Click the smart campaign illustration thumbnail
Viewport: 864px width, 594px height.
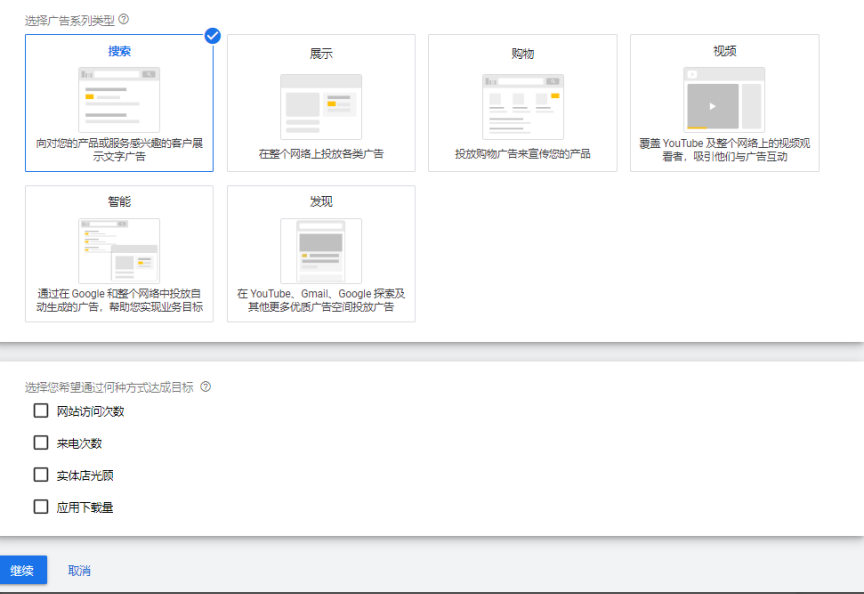pyautogui.click(x=119, y=251)
